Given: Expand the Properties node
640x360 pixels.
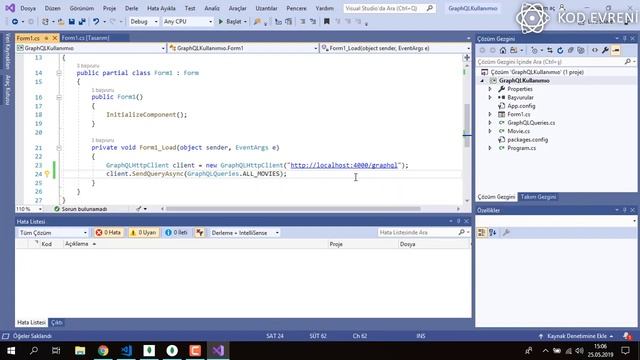Looking at the screenshot, I should click(490, 89).
